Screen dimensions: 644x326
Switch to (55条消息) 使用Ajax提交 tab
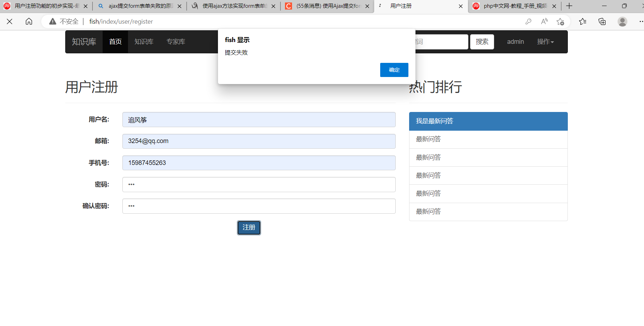[x=328, y=6]
